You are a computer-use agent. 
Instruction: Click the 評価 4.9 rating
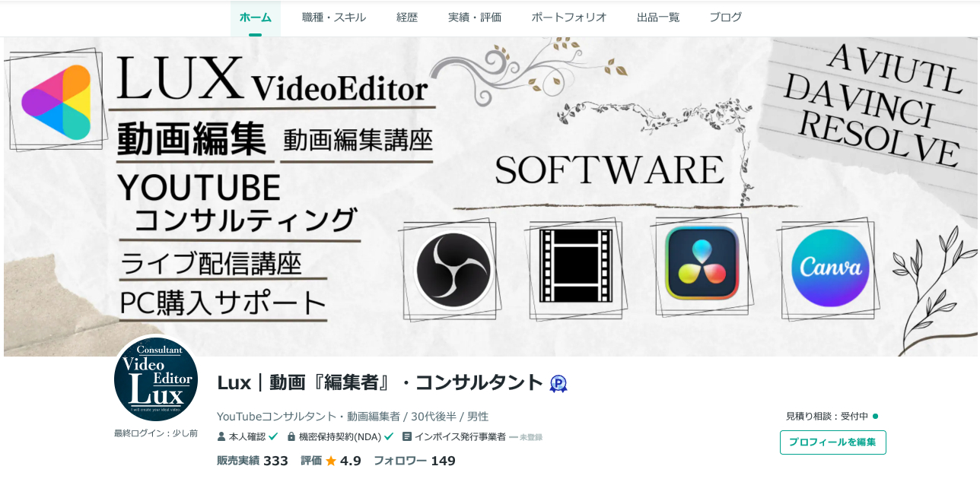(x=331, y=461)
